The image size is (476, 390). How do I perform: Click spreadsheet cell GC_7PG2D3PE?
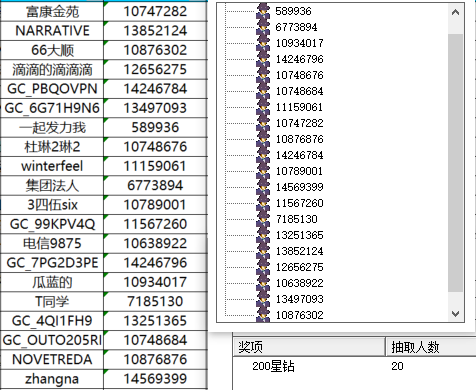(x=52, y=263)
